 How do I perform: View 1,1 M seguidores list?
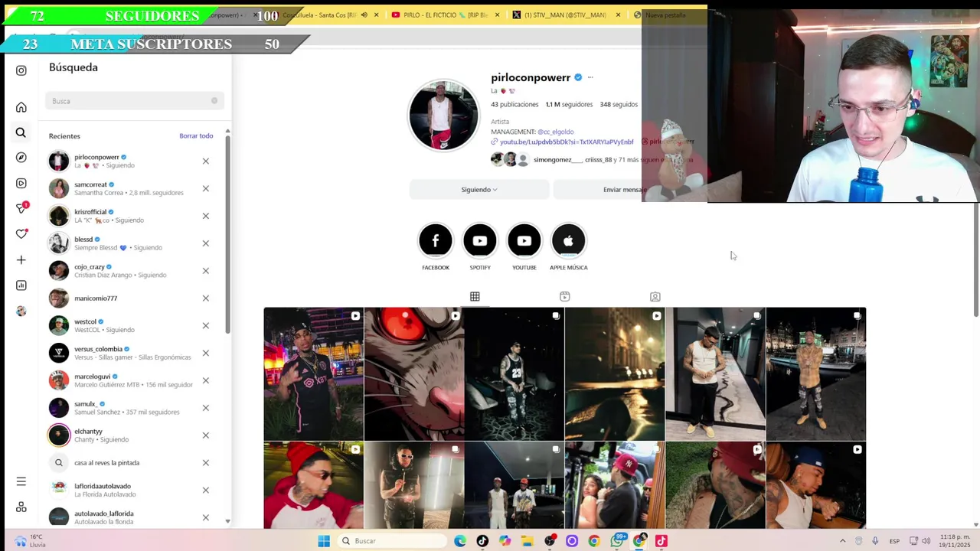[569, 104]
